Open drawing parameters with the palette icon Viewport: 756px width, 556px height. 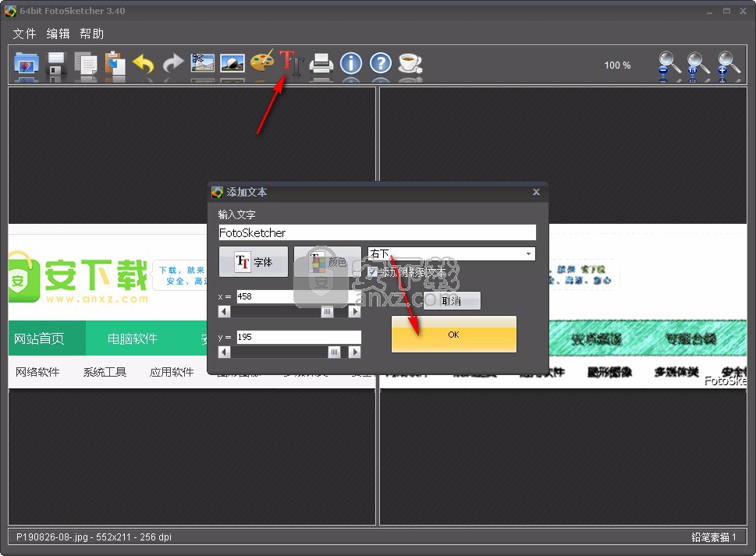click(262, 62)
